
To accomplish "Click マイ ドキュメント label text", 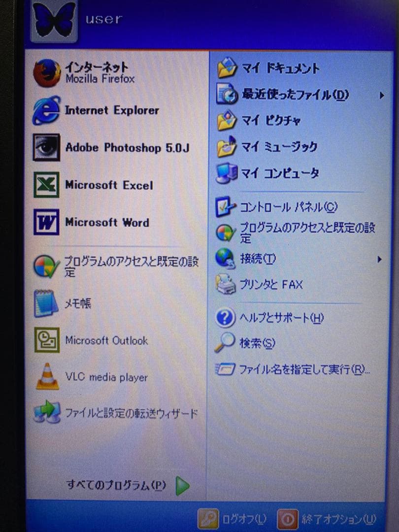I will (280, 68).
